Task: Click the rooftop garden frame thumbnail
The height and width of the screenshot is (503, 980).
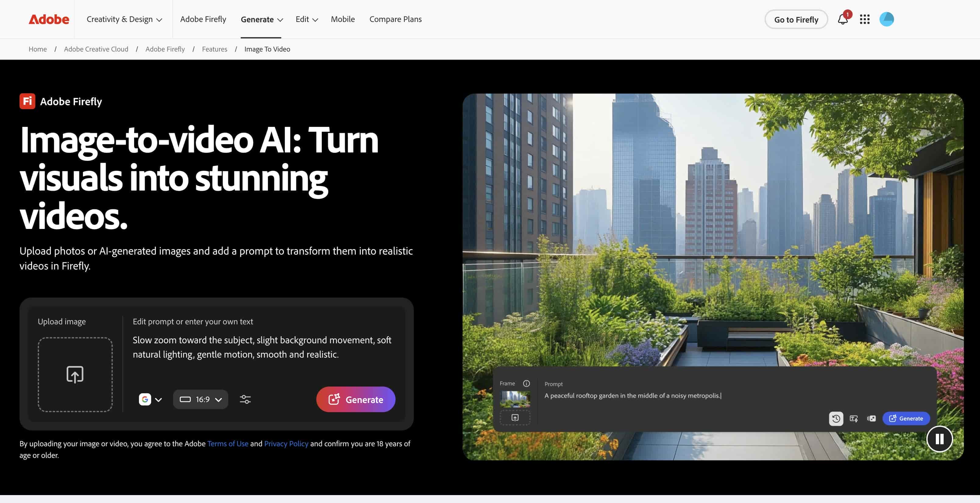Action: pos(515,399)
